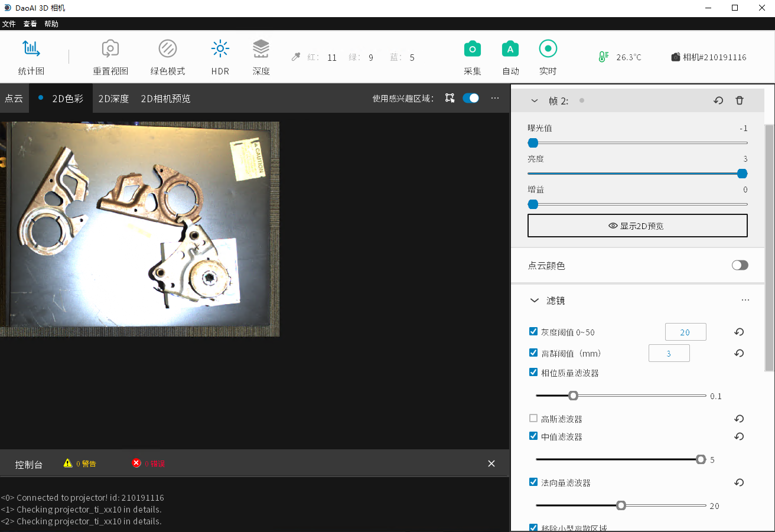Open the 文件 file menu
775x532 pixels.
pos(9,24)
